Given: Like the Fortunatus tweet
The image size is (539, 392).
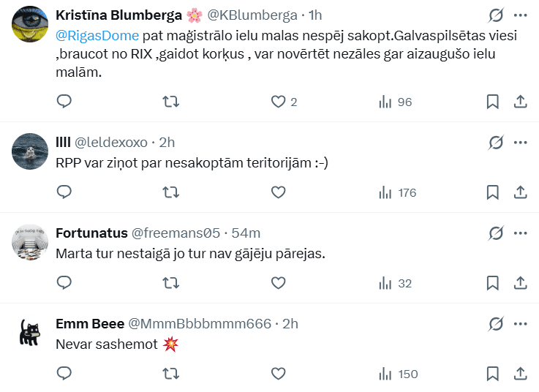Looking at the screenshot, I should coord(278,283).
